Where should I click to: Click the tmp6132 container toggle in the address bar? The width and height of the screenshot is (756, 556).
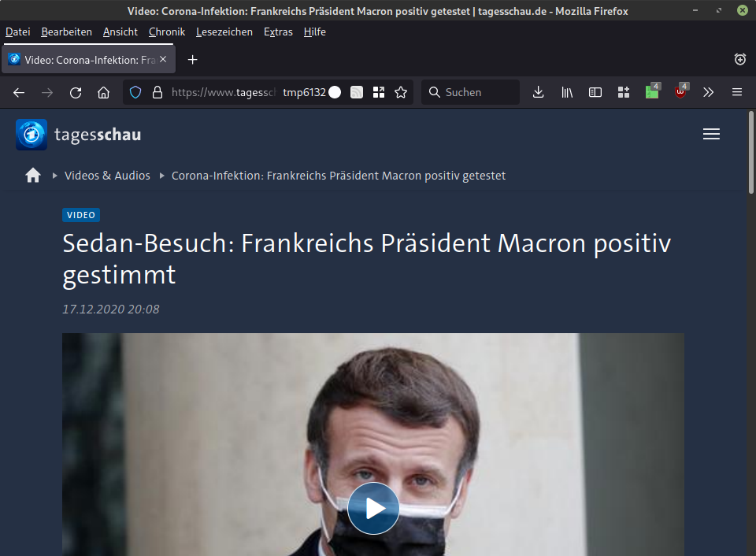(312, 92)
